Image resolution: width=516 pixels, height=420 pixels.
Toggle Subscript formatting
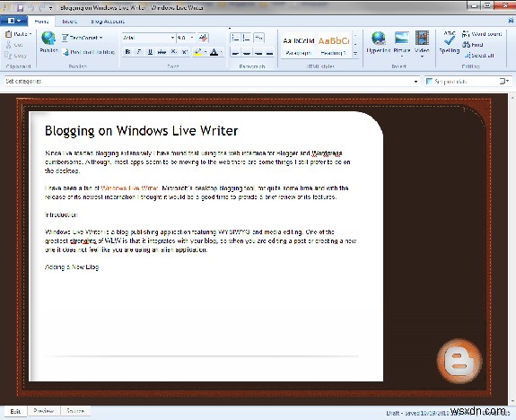(173, 52)
